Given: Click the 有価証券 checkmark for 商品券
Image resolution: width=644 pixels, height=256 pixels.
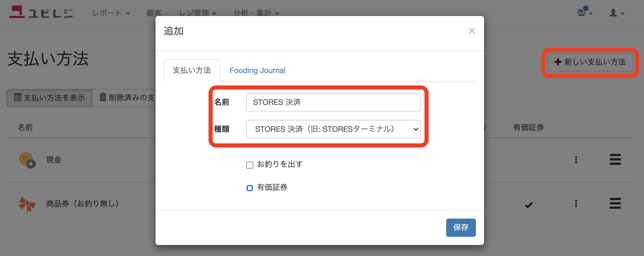Looking at the screenshot, I should 529,205.
